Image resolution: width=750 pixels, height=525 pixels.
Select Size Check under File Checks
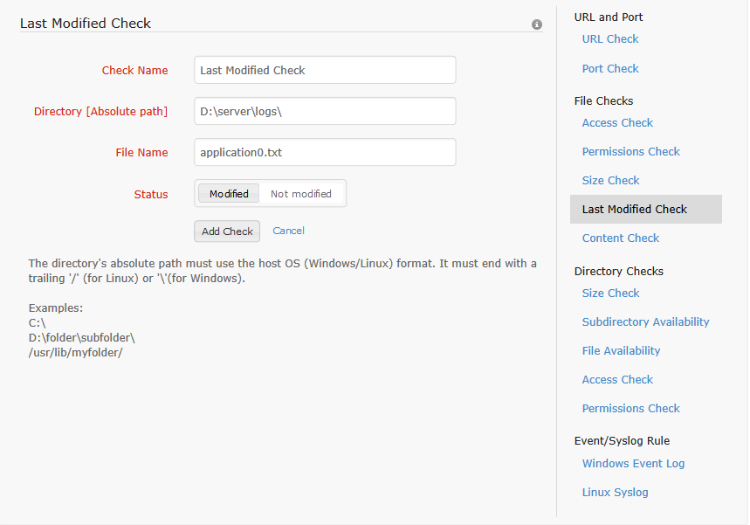pyautogui.click(x=610, y=181)
